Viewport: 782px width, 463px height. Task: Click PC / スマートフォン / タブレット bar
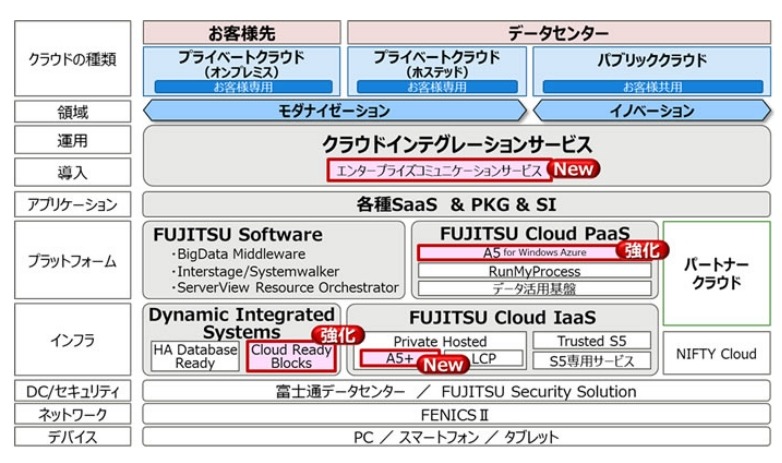click(x=456, y=437)
